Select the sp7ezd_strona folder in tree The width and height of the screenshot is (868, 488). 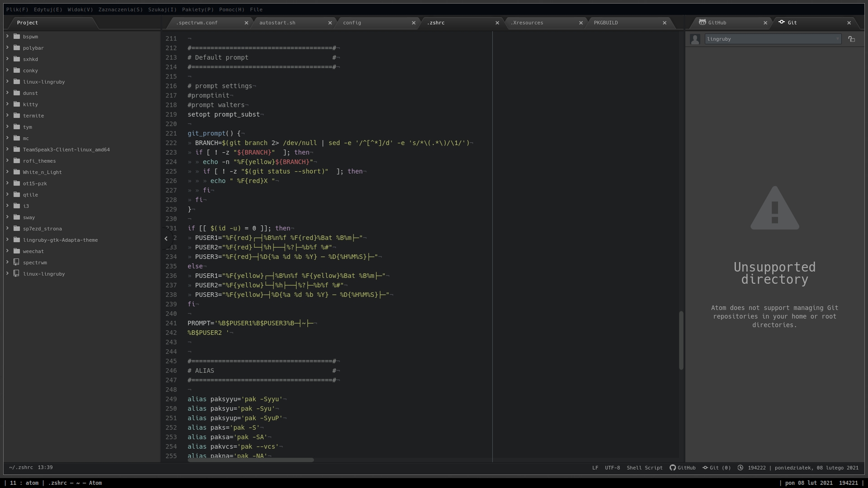(x=42, y=229)
